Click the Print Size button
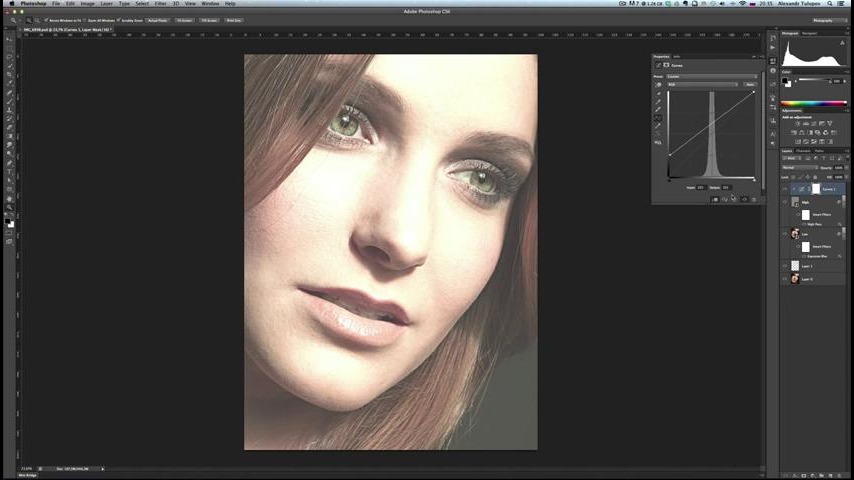Screen dimensions: 854x480 pos(234,20)
